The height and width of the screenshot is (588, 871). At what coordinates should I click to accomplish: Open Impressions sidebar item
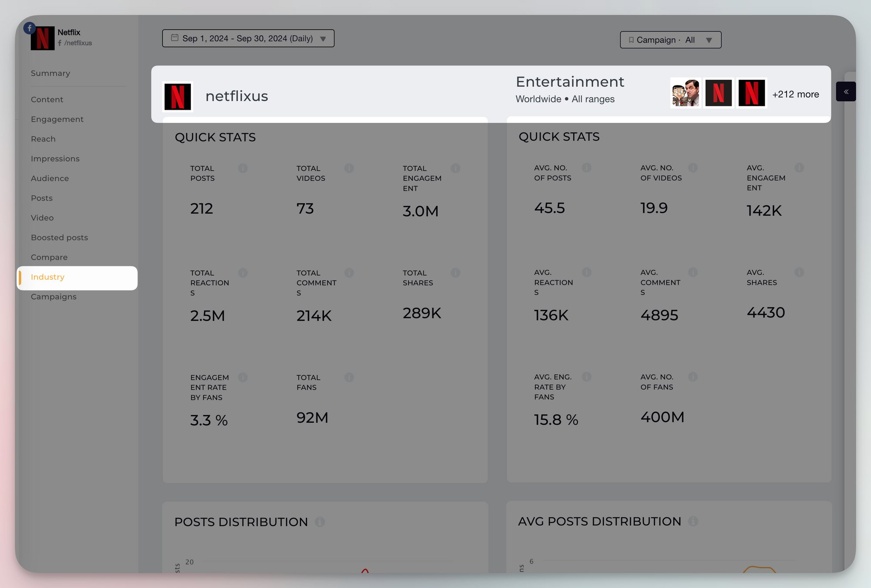click(x=55, y=159)
